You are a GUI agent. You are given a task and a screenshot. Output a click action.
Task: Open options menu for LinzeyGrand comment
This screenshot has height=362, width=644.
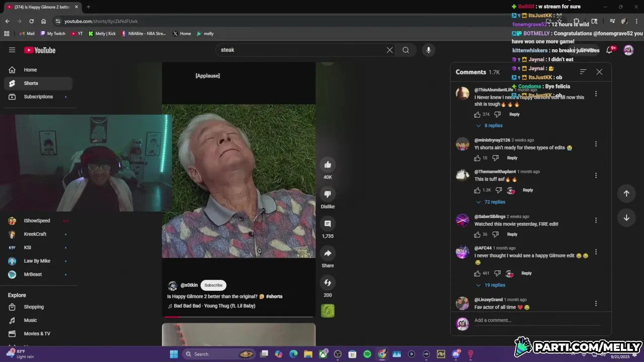click(596, 304)
